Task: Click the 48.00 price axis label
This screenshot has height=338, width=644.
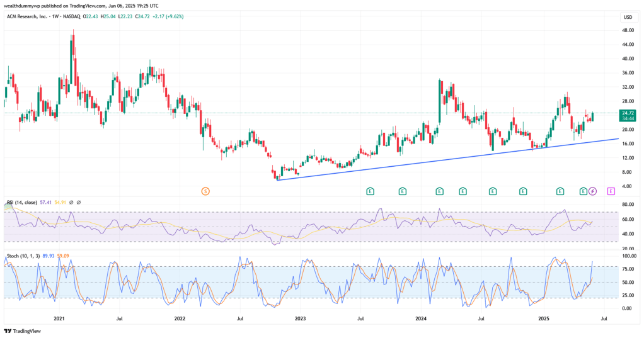Action: tap(628, 30)
